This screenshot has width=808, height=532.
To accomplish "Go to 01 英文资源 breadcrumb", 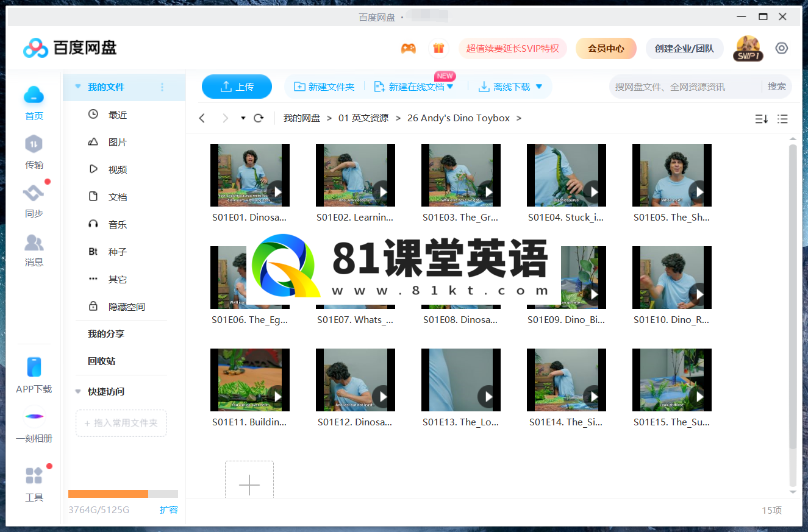I will [x=363, y=118].
